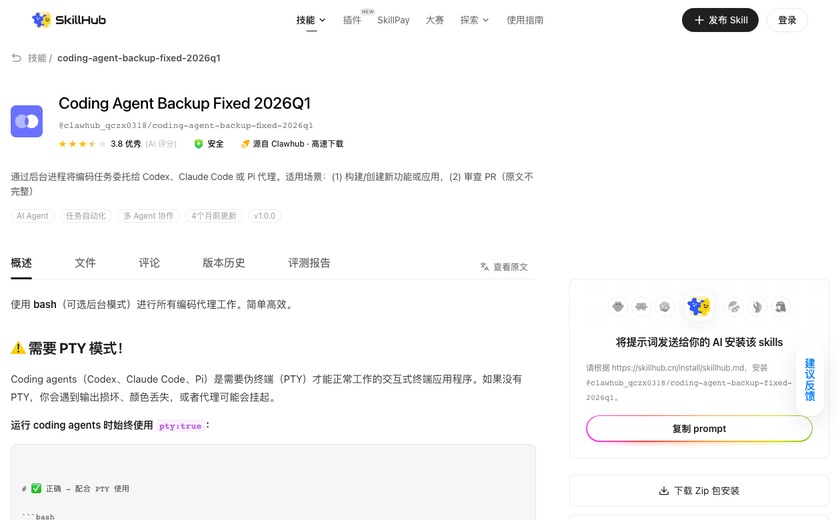
Task: Click the star rating icons
Action: [82, 144]
